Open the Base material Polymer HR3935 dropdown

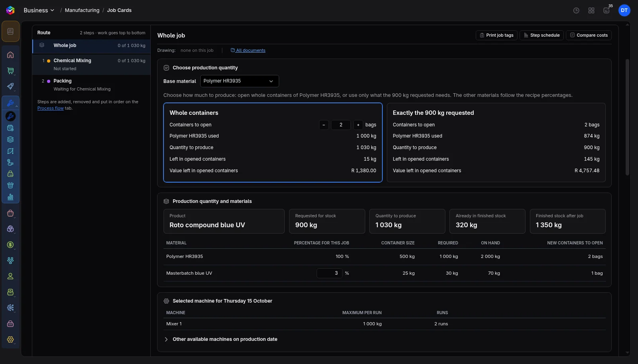pyautogui.click(x=239, y=81)
